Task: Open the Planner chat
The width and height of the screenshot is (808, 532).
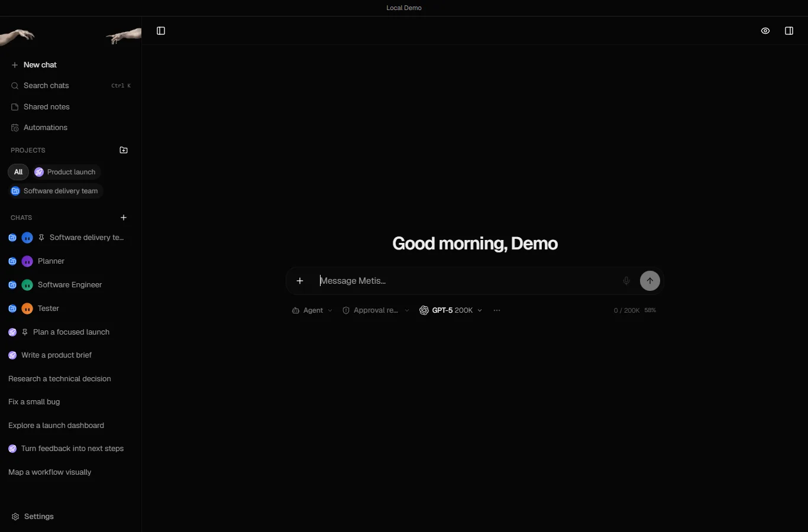Action: (70, 261)
